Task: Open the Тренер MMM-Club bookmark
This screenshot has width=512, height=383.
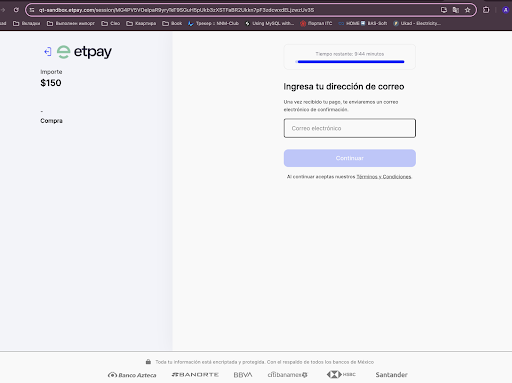Action: coord(213,23)
